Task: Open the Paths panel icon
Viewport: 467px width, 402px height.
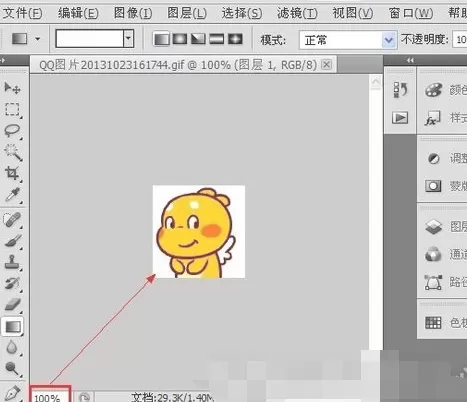Action: (x=433, y=282)
